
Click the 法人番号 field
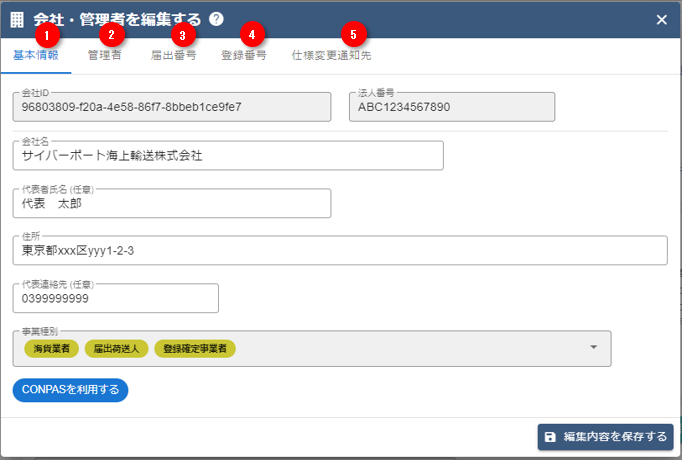tap(451, 107)
